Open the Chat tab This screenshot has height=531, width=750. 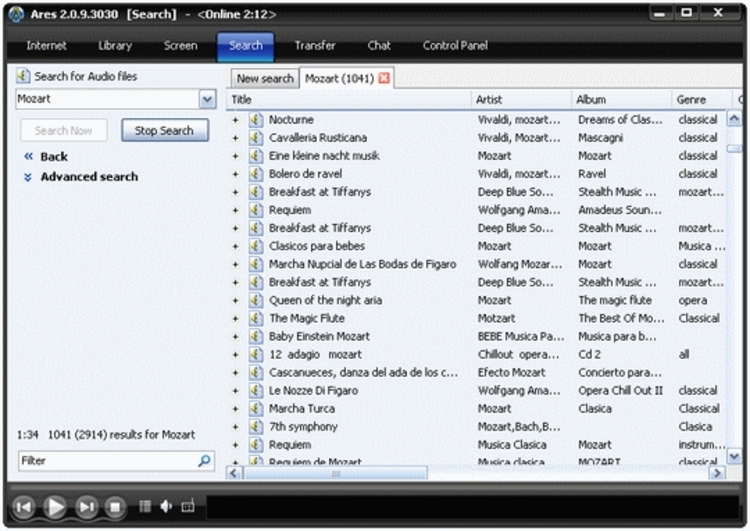click(379, 46)
